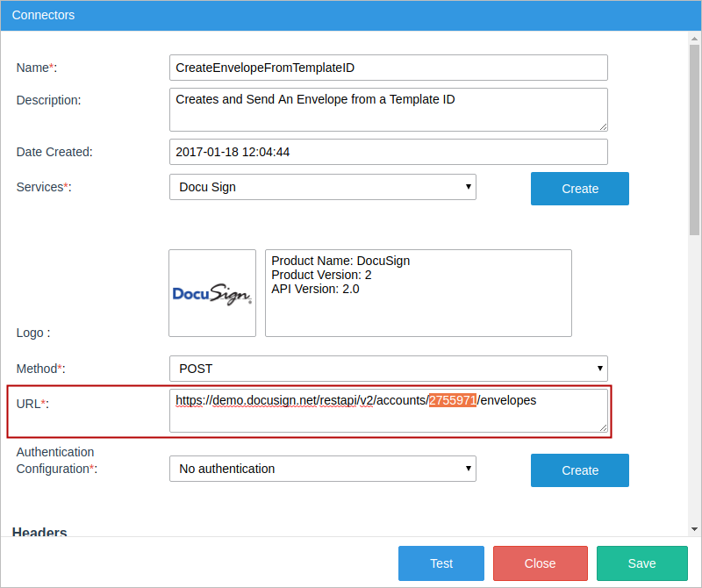Screen dimensions: 702x588
Task: Open the Services dropdown showing Docu Sign
Action: point(322,187)
